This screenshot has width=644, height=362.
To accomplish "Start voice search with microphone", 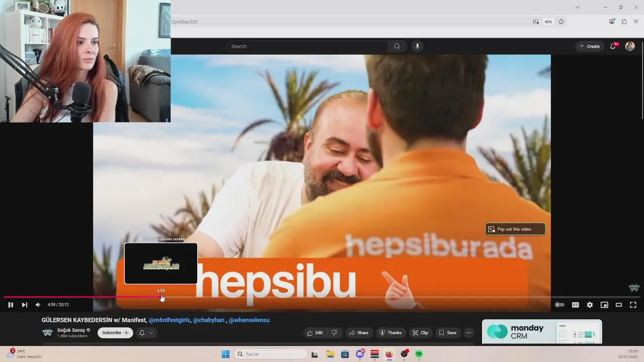I will [x=417, y=46].
